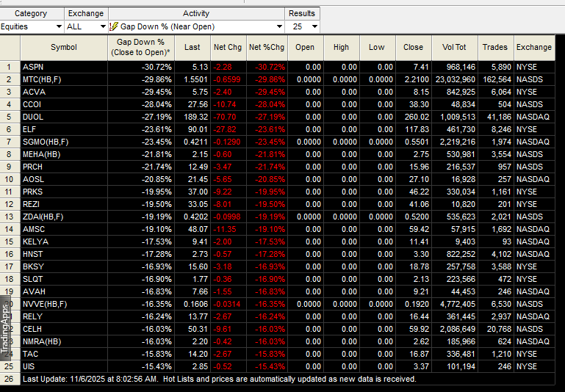Click row number 13 header
565x392 pixels.
10,217
